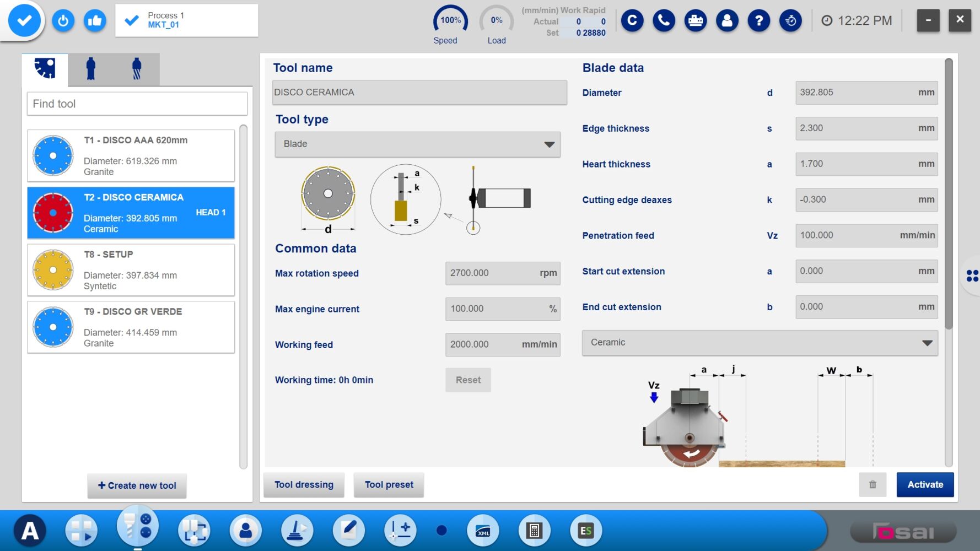Click the tool list scrollbar
The width and height of the screenshot is (980, 551).
click(243, 297)
